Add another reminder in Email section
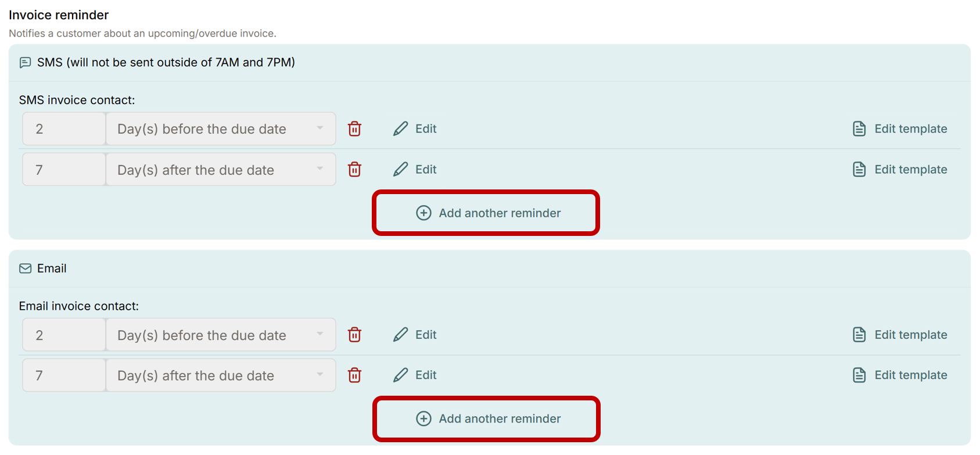980x455 pixels. 488,418
